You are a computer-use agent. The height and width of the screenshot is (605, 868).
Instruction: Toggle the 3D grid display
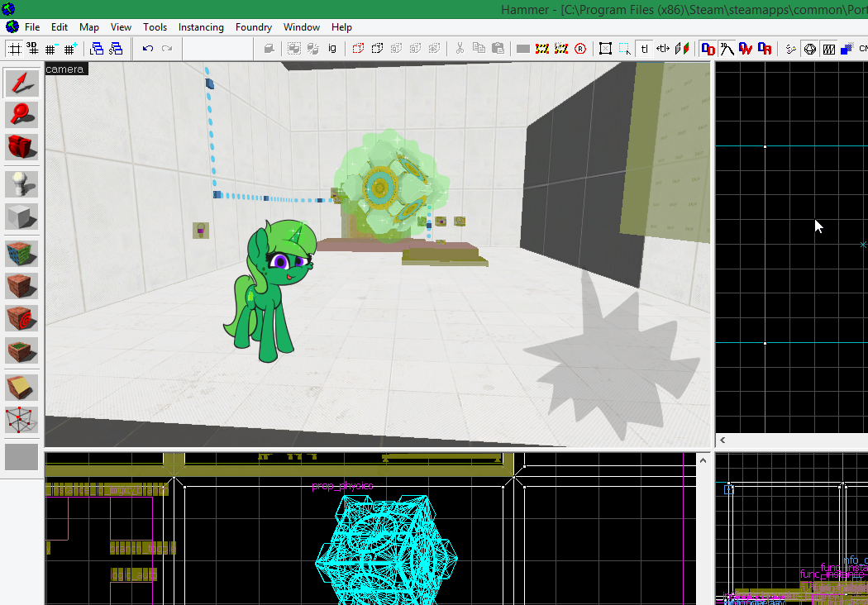pyautogui.click(x=32, y=49)
